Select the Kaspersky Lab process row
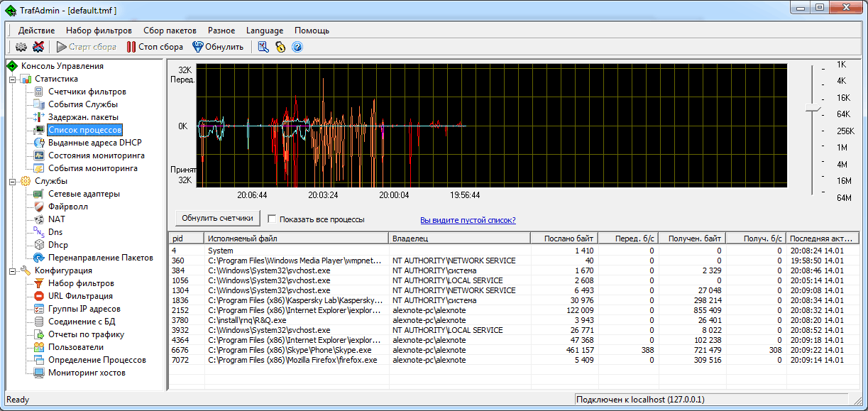The height and width of the screenshot is (411, 868). coord(514,300)
